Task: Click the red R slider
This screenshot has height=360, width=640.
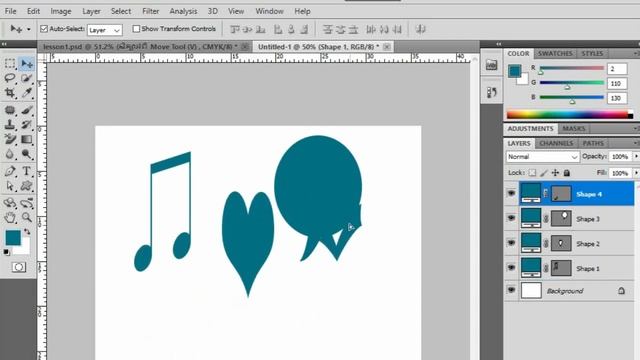Action: pos(571,68)
